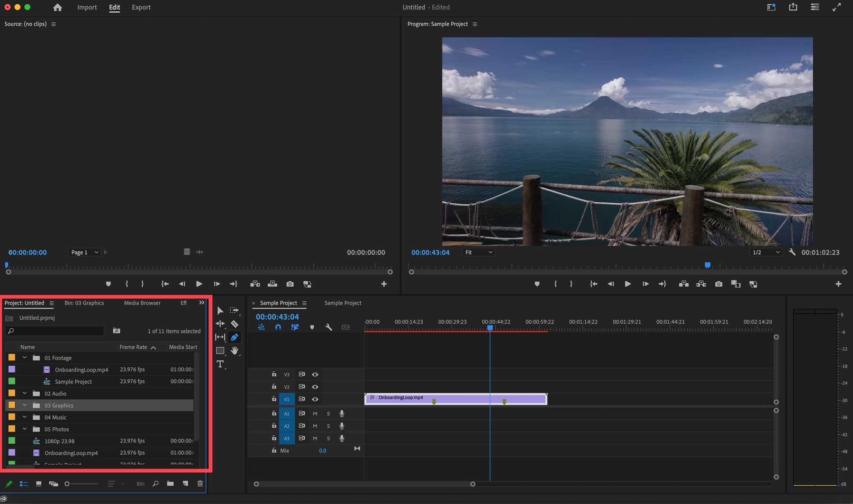Click the wrench settings icon in the timeline
This screenshot has width=853, height=504.
[x=328, y=327]
